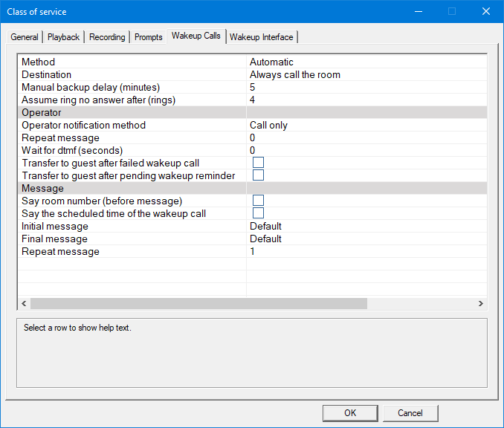
Task: Open the Destination value Always call the room
Action: tap(294, 75)
